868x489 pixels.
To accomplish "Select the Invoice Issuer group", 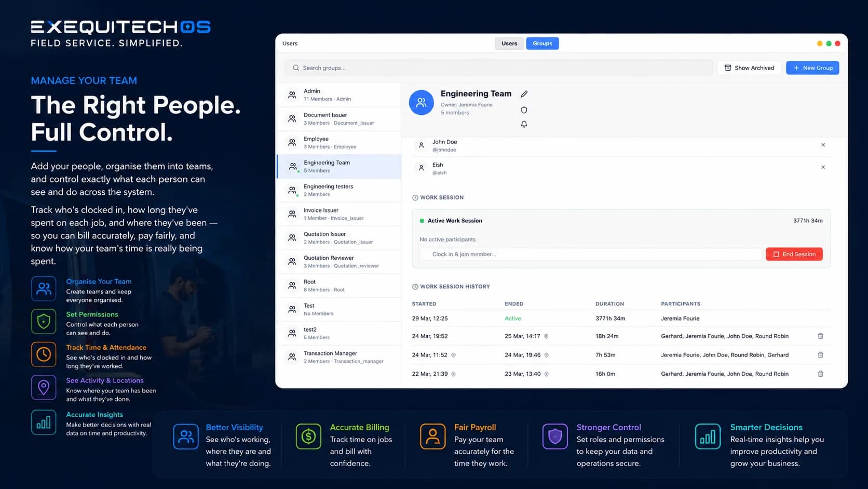I will point(339,214).
